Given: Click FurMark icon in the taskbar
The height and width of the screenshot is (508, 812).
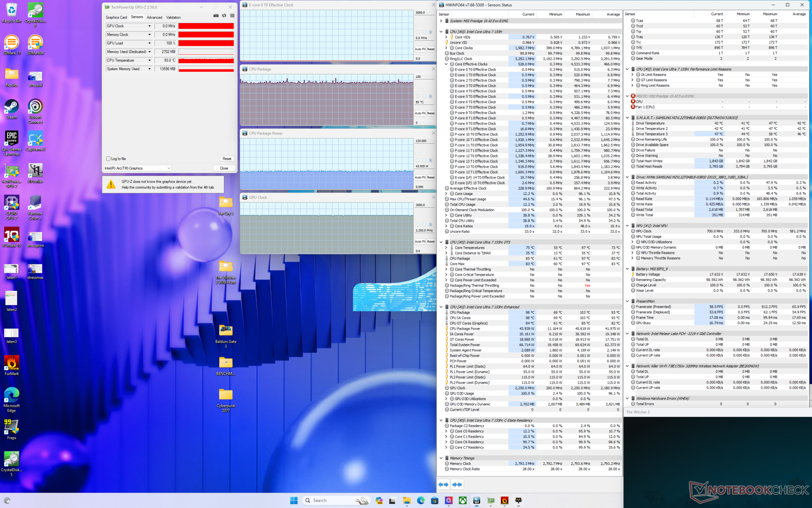Looking at the screenshot, I should [x=505, y=500].
